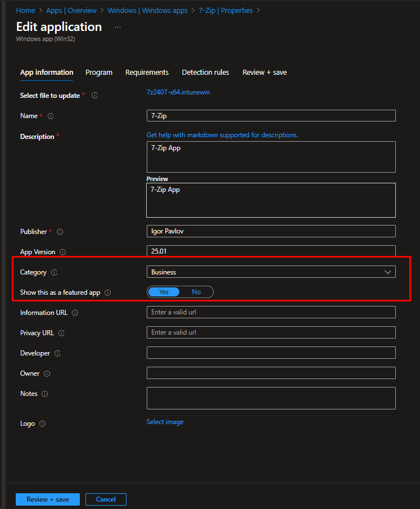The width and height of the screenshot is (420, 509).
Task: Click the description Preview box
Action: pyautogui.click(x=271, y=200)
